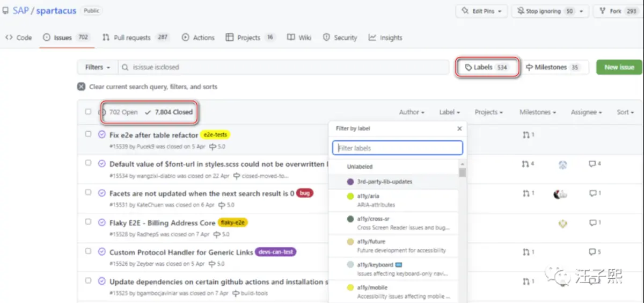Close the Filter by label popup
The height and width of the screenshot is (303, 644).
[x=459, y=128]
